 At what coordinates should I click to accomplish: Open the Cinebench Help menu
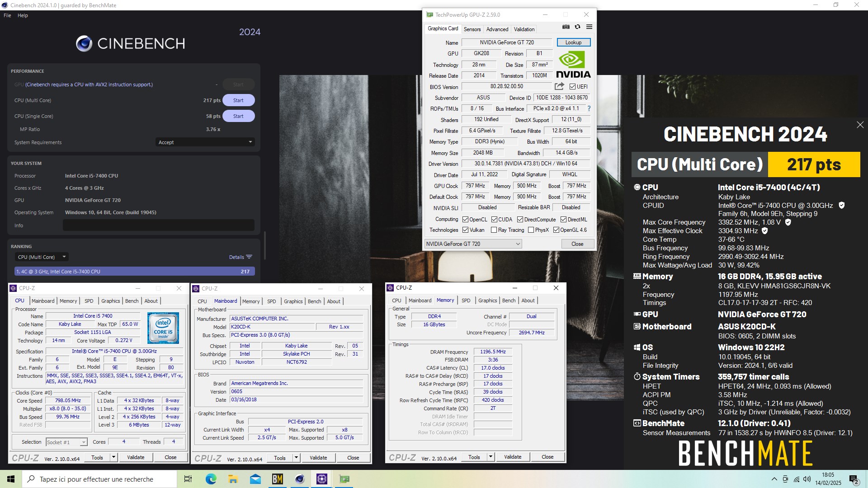23,15
